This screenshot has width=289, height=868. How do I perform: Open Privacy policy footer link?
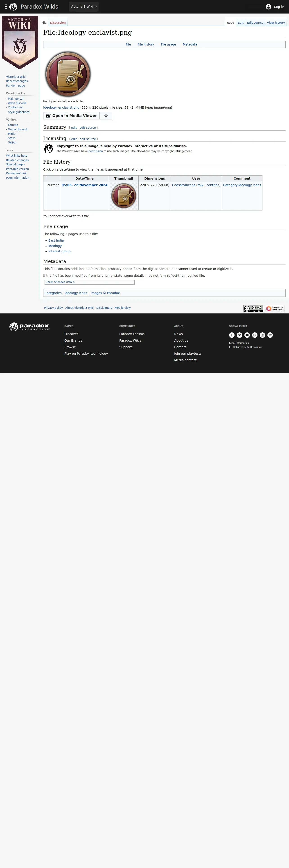click(x=53, y=308)
